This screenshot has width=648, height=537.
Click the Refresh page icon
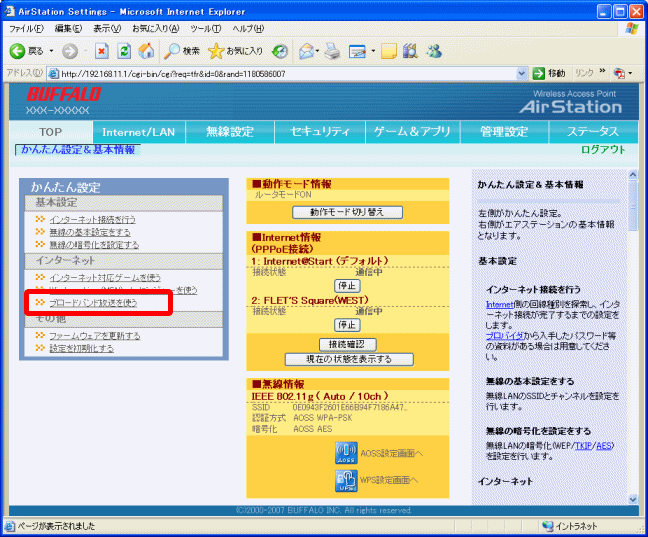click(x=124, y=51)
